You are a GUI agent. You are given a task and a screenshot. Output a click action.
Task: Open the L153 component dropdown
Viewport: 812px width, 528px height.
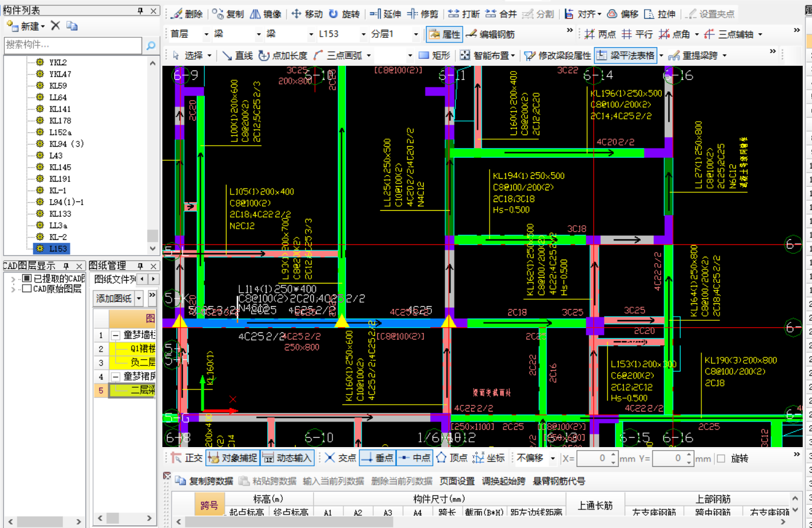363,34
